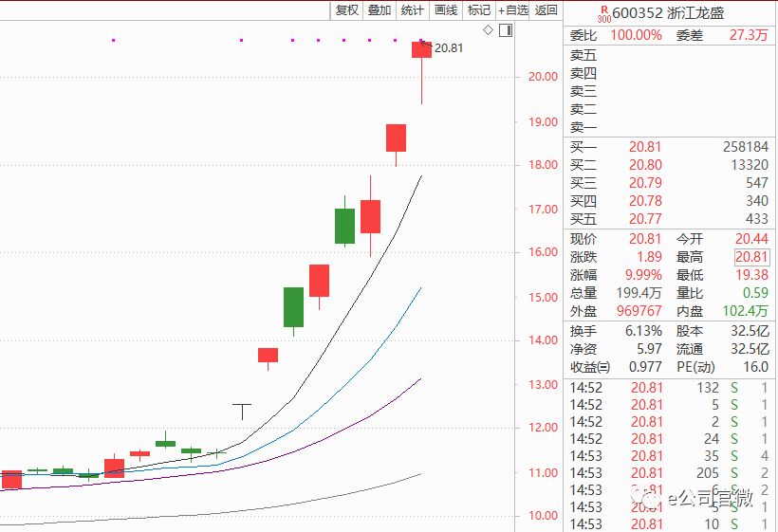
Task: Click the magenta marker dot above the last candle
Action: click(x=420, y=40)
